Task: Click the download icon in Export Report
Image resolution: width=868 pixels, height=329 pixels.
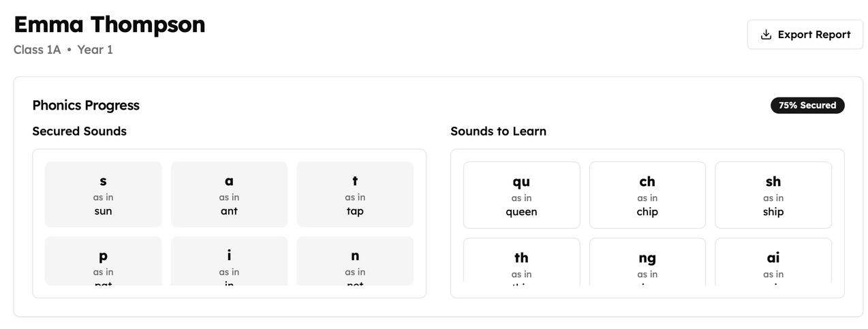Action: [766, 35]
